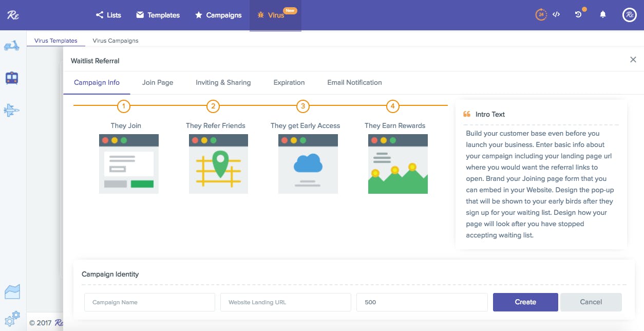Image resolution: width=644 pixels, height=331 pixels.
Task: Select the Campaign Info tab
Action: click(x=97, y=82)
